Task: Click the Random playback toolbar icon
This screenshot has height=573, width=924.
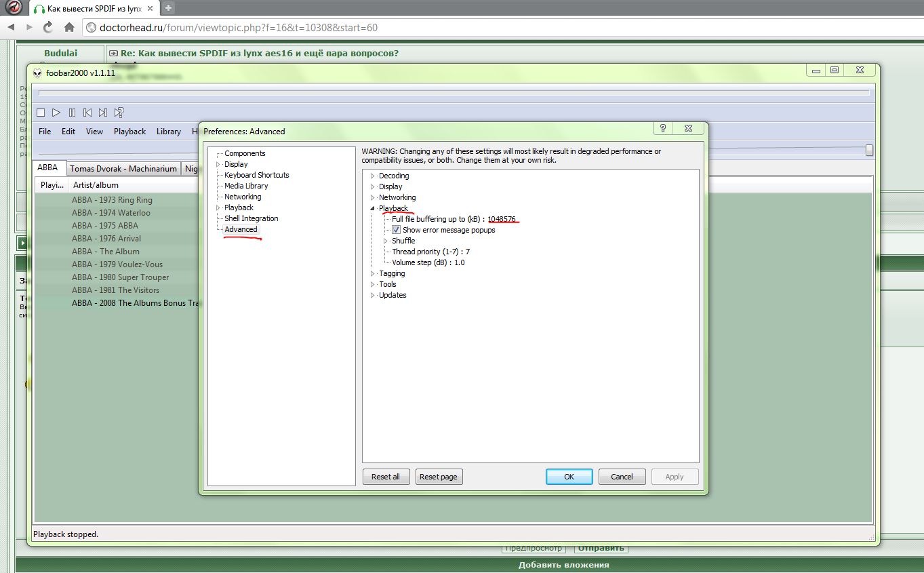Action: (119, 113)
